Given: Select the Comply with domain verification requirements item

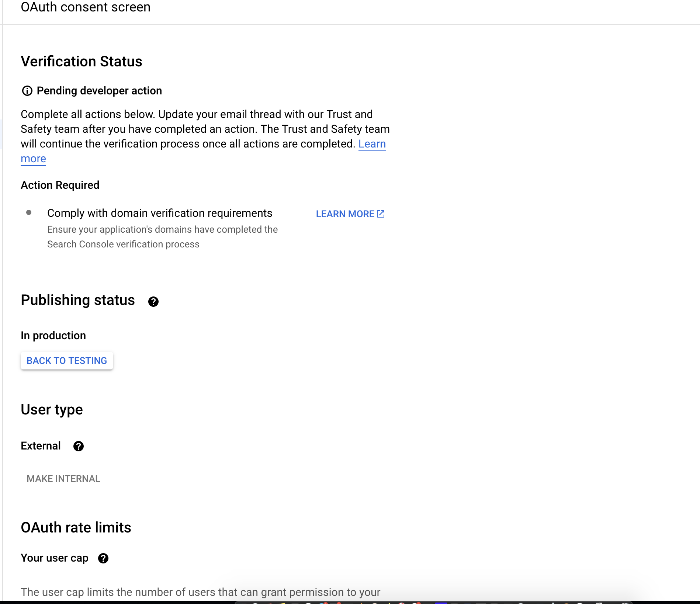Looking at the screenshot, I should pyautogui.click(x=159, y=213).
